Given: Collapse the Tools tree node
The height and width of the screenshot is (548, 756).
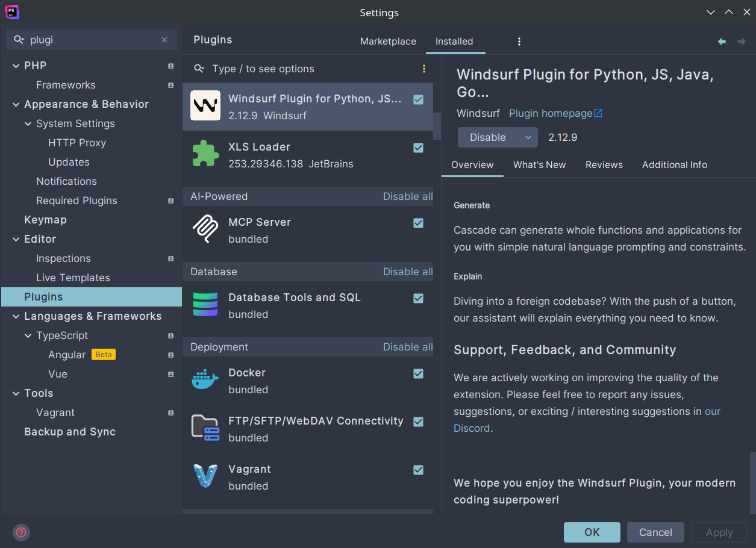Looking at the screenshot, I should click(x=16, y=393).
